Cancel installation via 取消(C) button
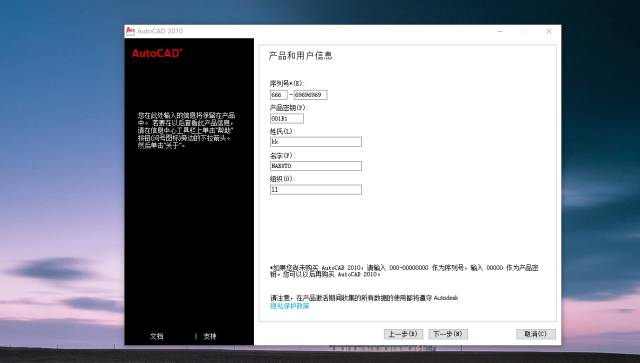Screen dimensions: 640x363 pos(536,334)
